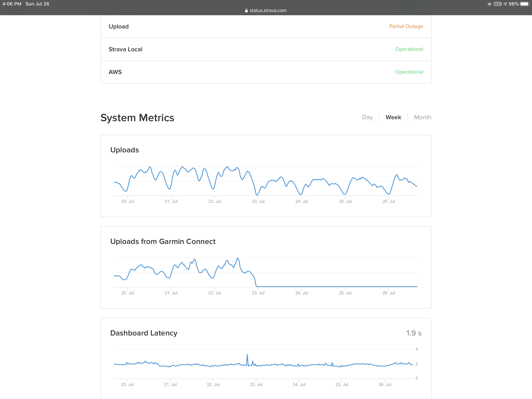Image resolution: width=532 pixels, height=399 pixels.
Task: Expand the AWS service row
Action: tap(115, 72)
